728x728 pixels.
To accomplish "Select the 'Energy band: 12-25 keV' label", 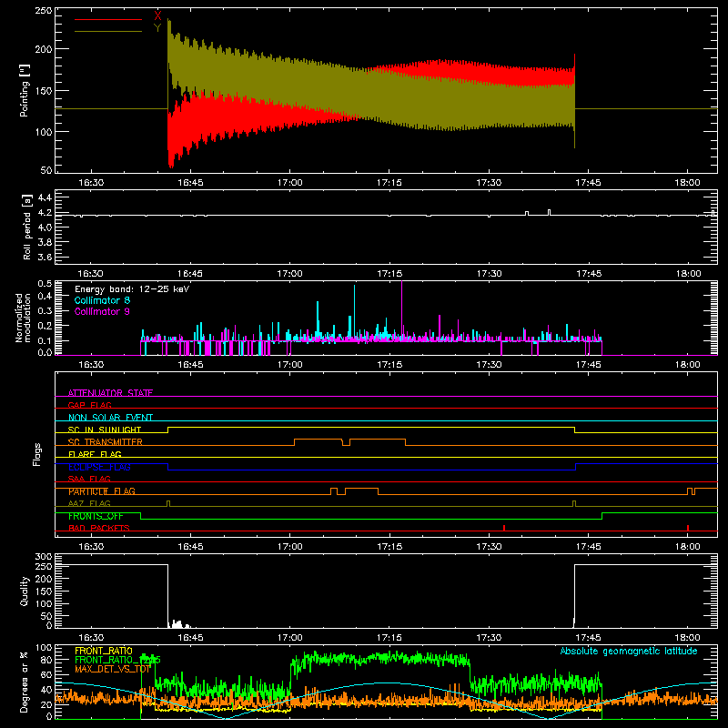I will click(x=132, y=289).
